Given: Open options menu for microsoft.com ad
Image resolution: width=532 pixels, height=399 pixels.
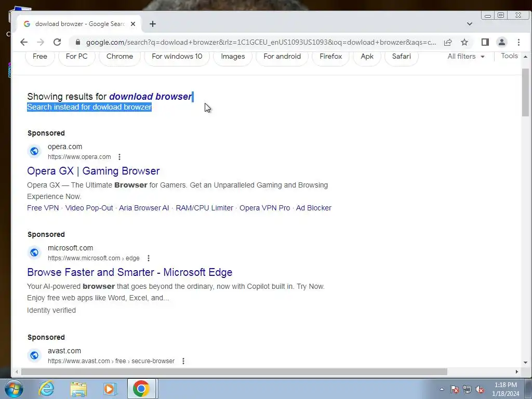Looking at the screenshot, I should point(148,258).
